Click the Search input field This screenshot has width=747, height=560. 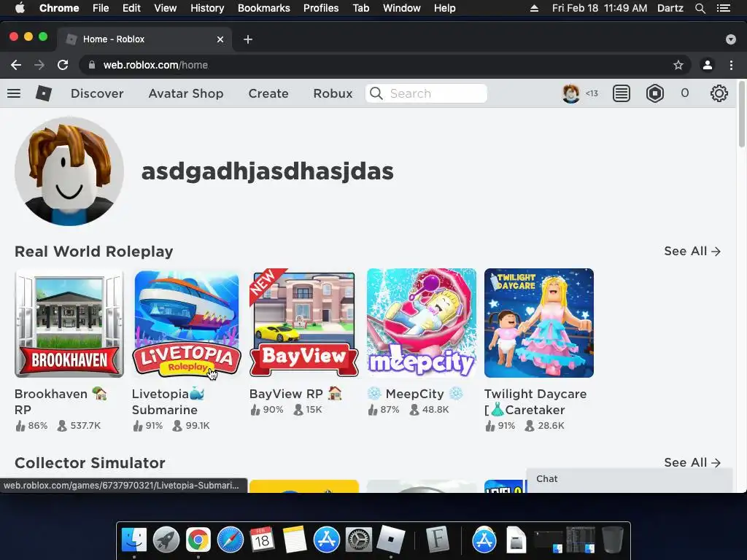coord(426,93)
